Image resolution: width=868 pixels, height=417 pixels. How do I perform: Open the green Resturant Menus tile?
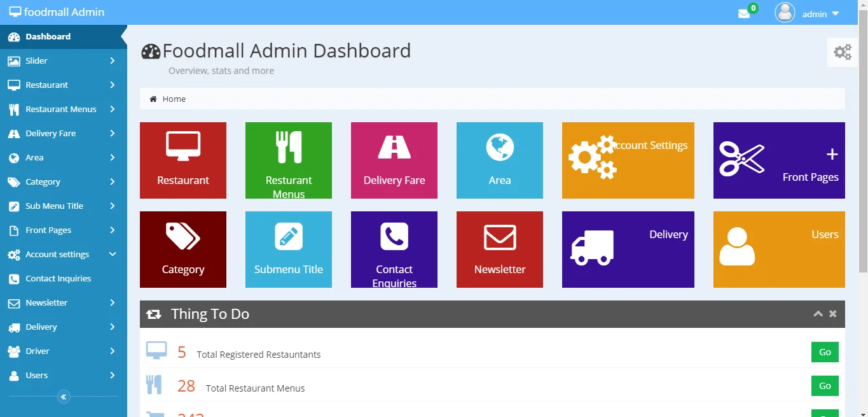pos(289,160)
